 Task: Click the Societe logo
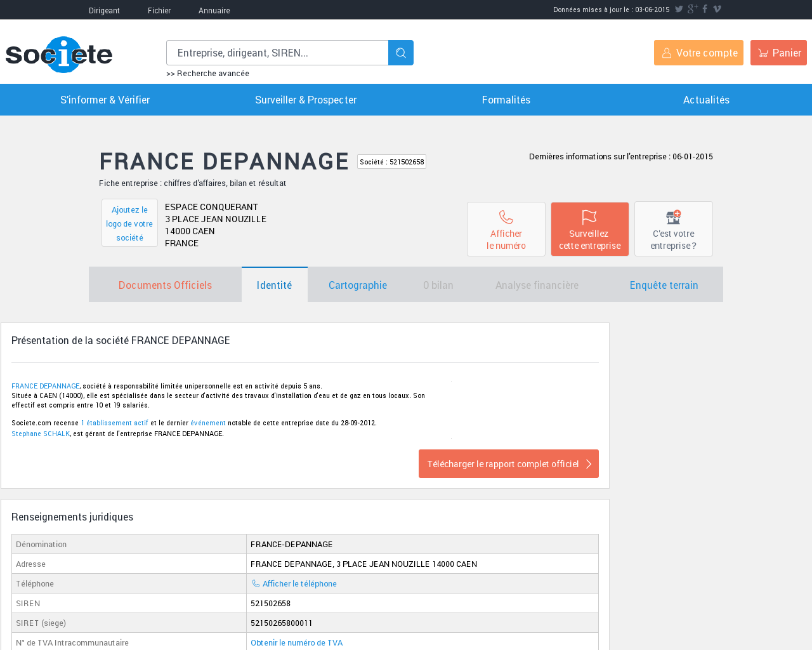tap(59, 55)
